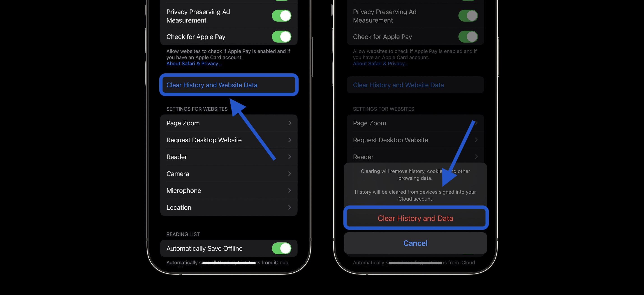The width and height of the screenshot is (644, 295).
Task: Expand Location settings for websites
Action: point(228,207)
